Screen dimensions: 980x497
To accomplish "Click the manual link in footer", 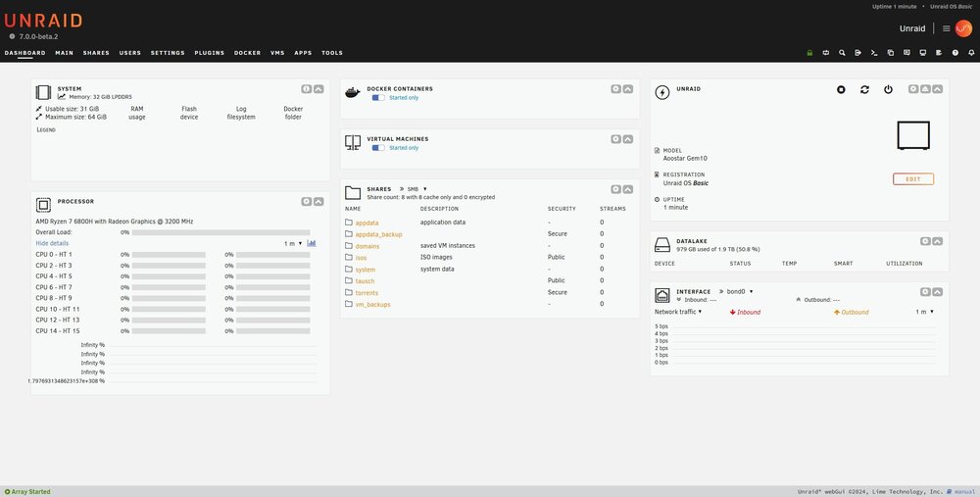I will coord(964,492).
